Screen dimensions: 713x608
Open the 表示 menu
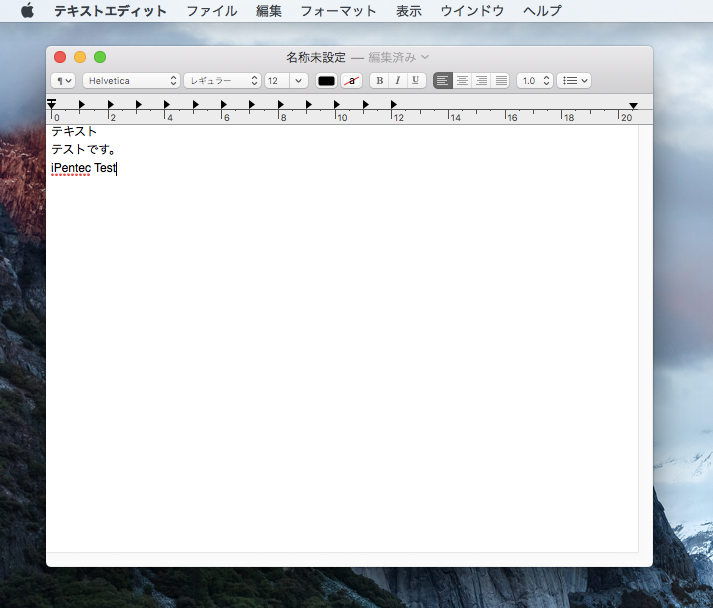coord(409,10)
